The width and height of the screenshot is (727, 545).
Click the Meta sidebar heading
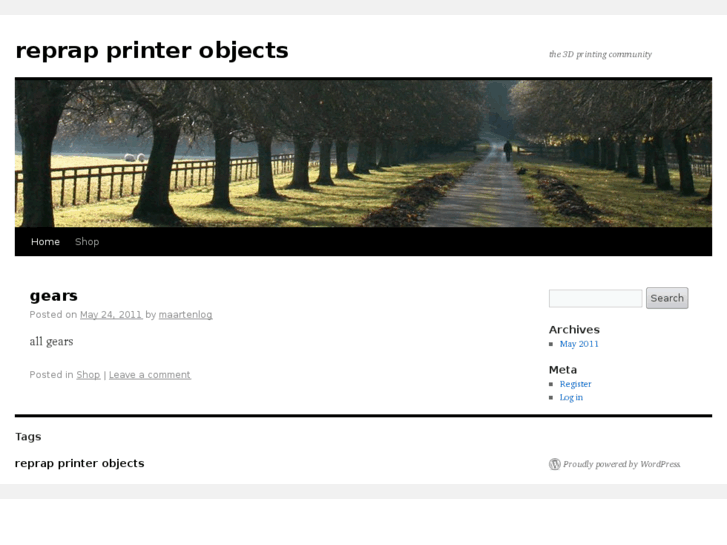click(563, 370)
